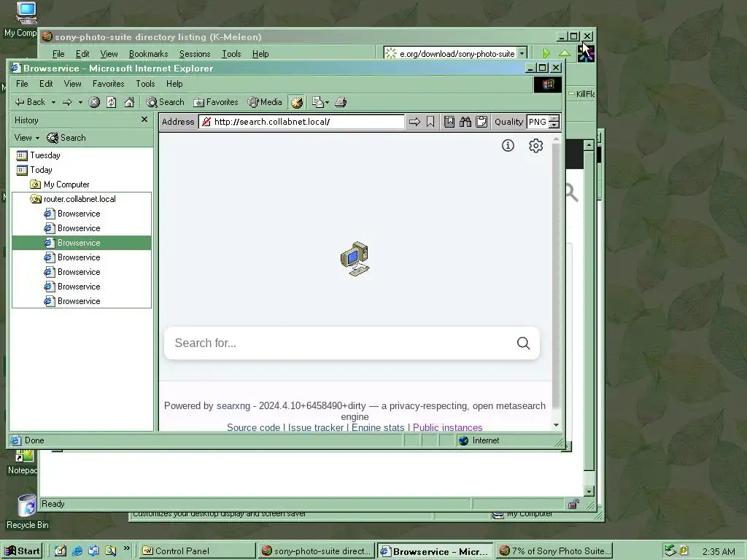This screenshot has width=747, height=560.
Task: Toggle the History pane toolbar button
Action: tap(297, 102)
